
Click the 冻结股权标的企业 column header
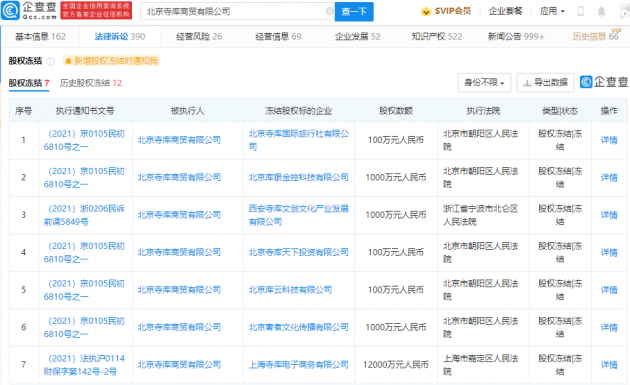coord(299,111)
